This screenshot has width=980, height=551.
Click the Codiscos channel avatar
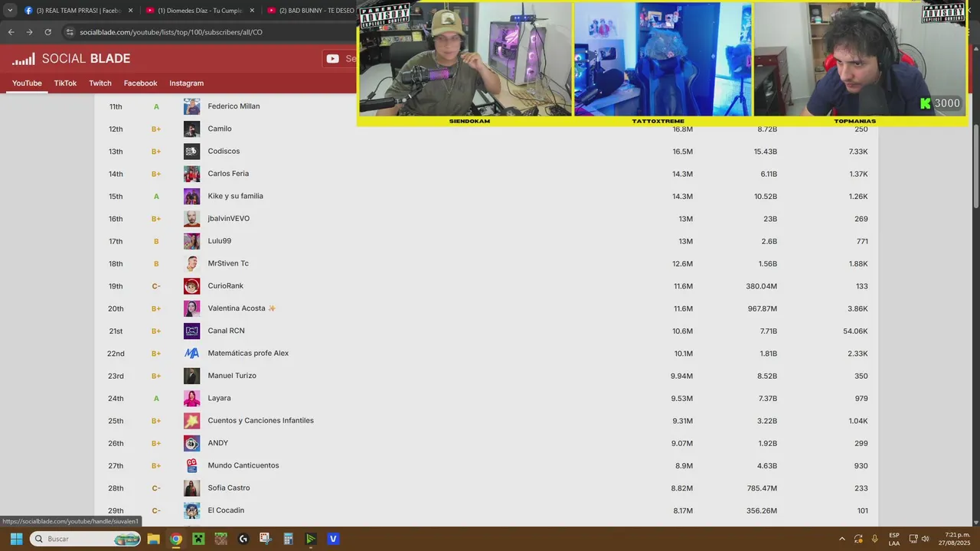click(x=191, y=152)
